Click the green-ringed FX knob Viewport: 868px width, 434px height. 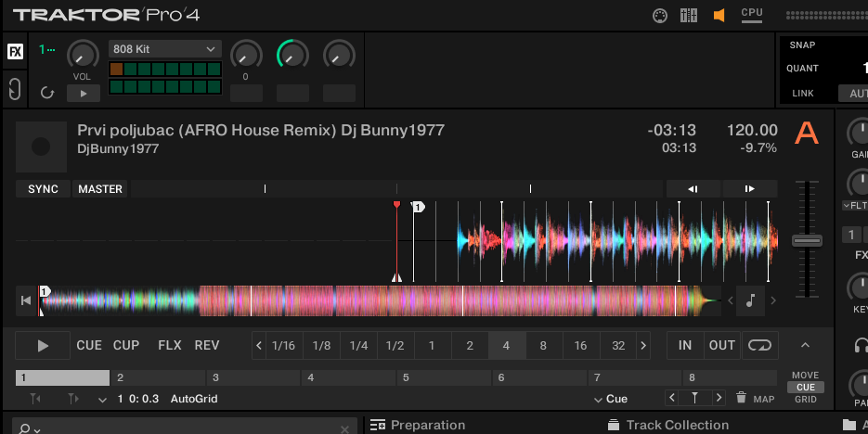click(x=292, y=56)
